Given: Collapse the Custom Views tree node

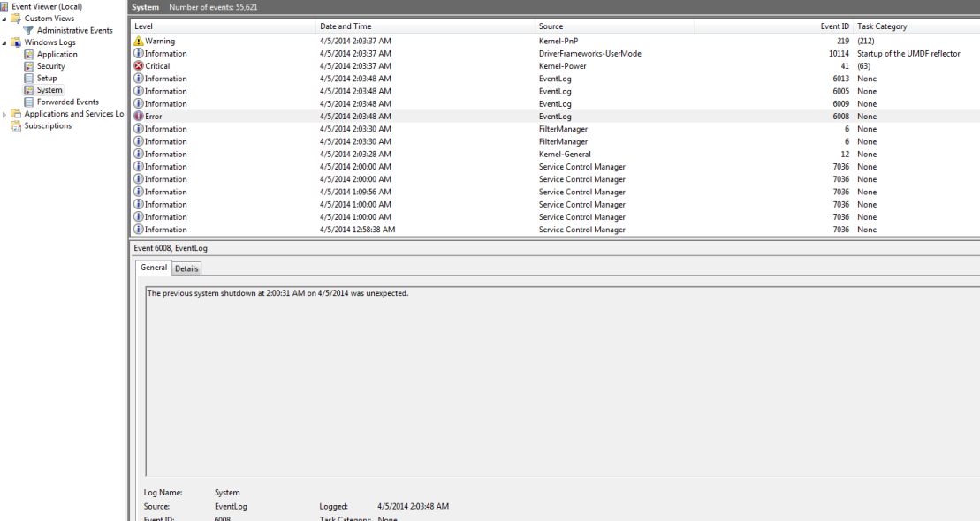Looking at the screenshot, I should click(x=4, y=19).
